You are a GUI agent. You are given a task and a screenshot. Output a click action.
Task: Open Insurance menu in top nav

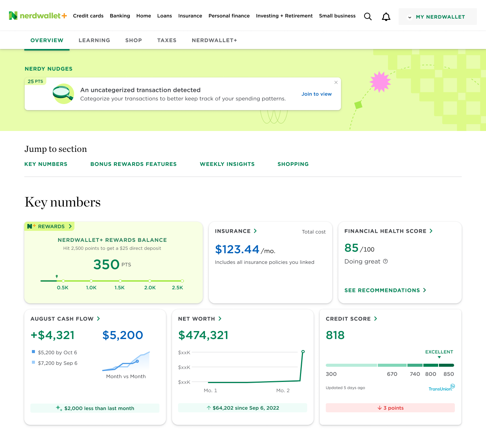tap(190, 16)
